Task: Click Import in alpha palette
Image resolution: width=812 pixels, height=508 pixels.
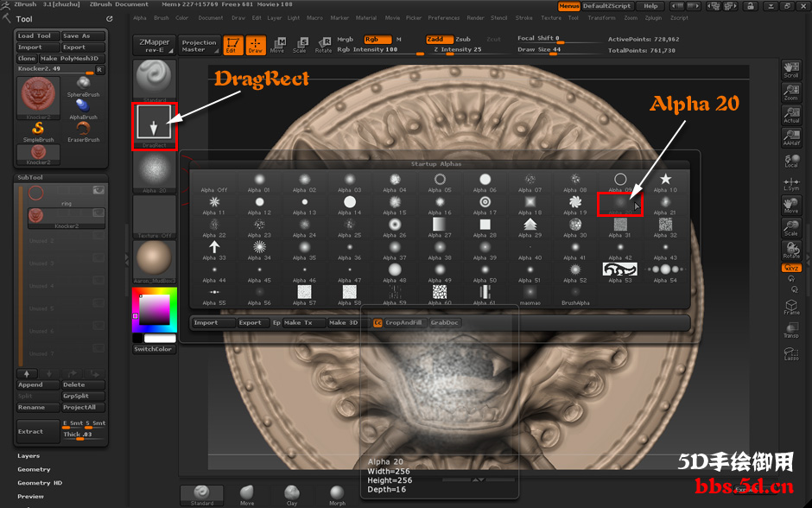Action: pos(213,322)
